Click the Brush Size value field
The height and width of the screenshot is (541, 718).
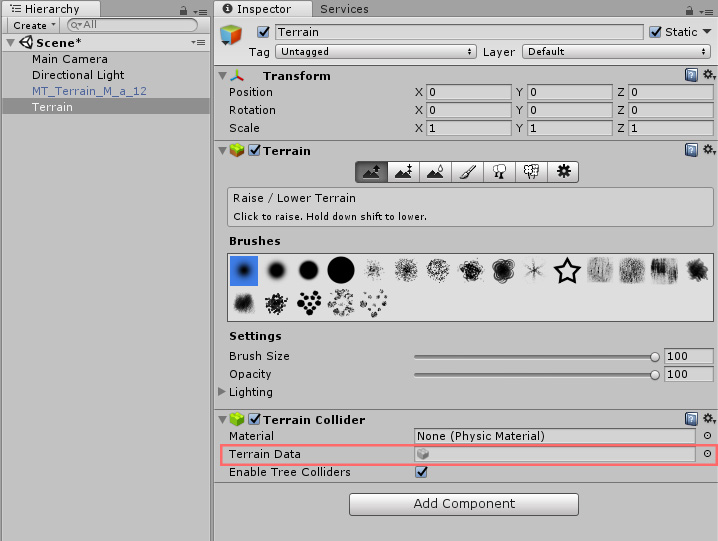688,356
